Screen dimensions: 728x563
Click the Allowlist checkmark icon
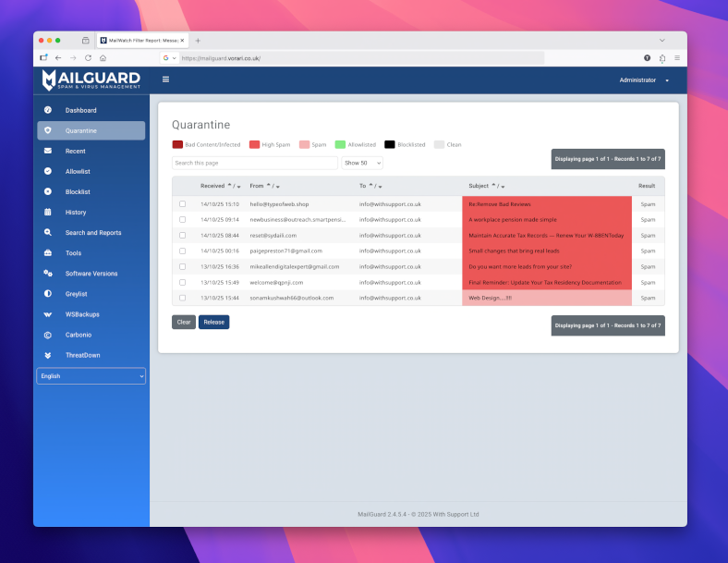[48, 171]
